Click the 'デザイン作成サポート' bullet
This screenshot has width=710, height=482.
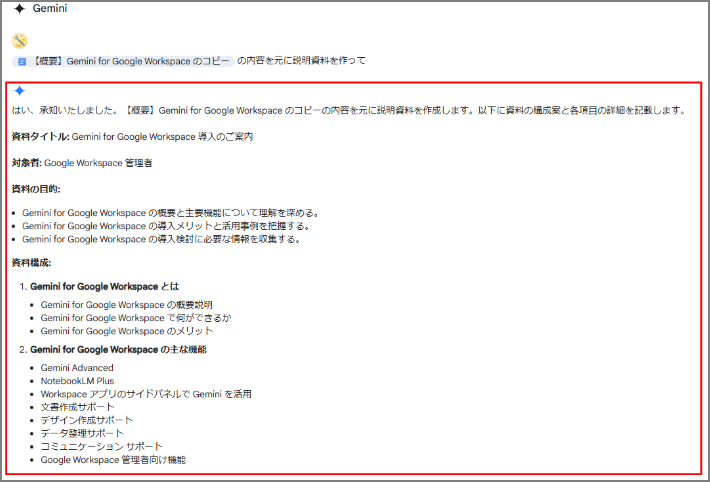click(86, 420)
